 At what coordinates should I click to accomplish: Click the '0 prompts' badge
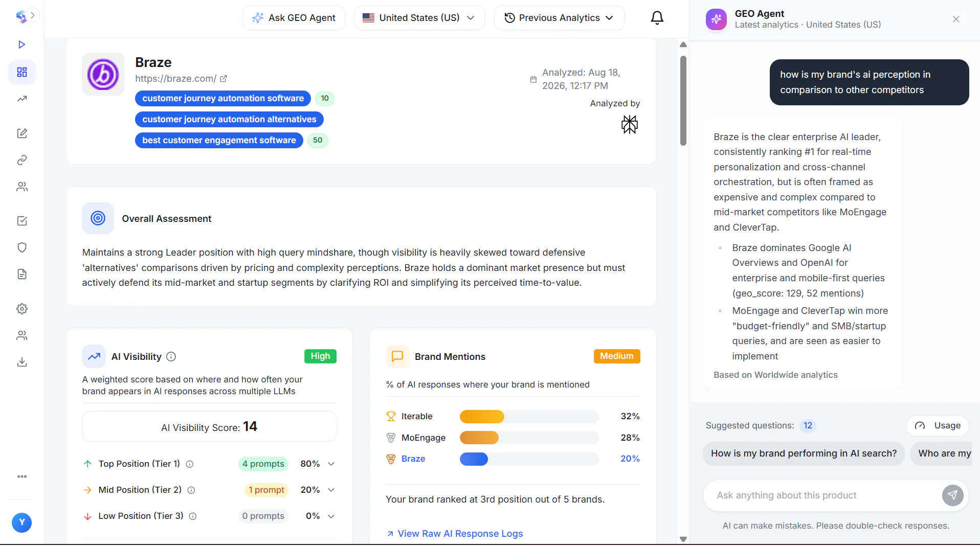[x=263, y=516]
